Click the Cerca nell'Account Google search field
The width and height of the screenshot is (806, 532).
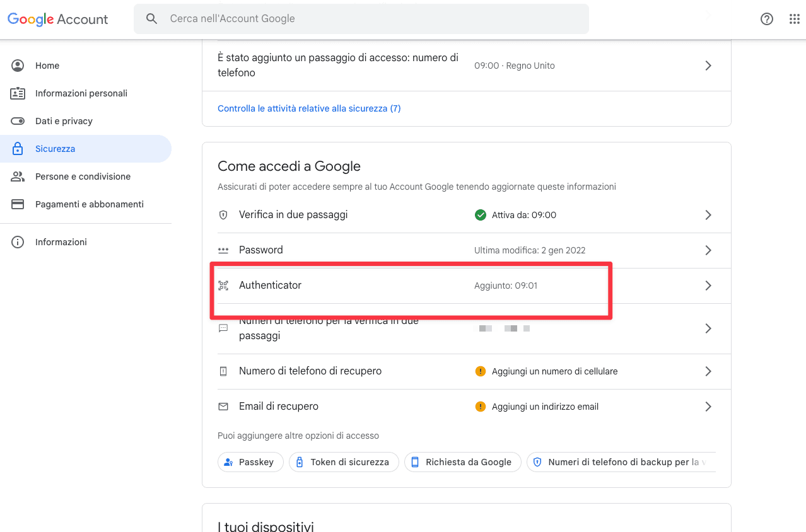point(361,19)
